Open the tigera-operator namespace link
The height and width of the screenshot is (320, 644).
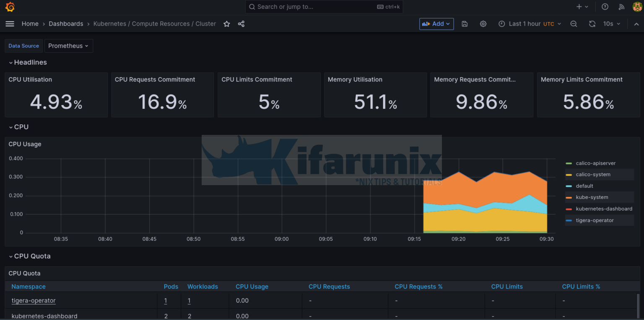click(34, 300)
